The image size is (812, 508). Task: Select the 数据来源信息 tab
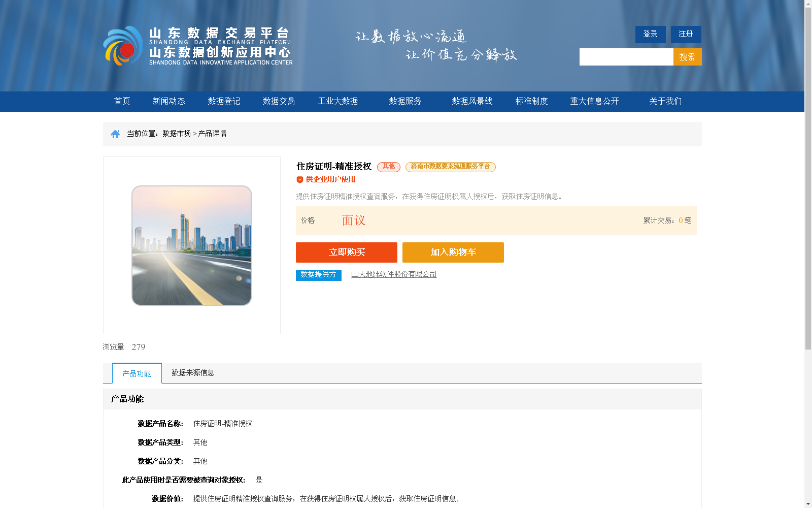tap(193, 373)
